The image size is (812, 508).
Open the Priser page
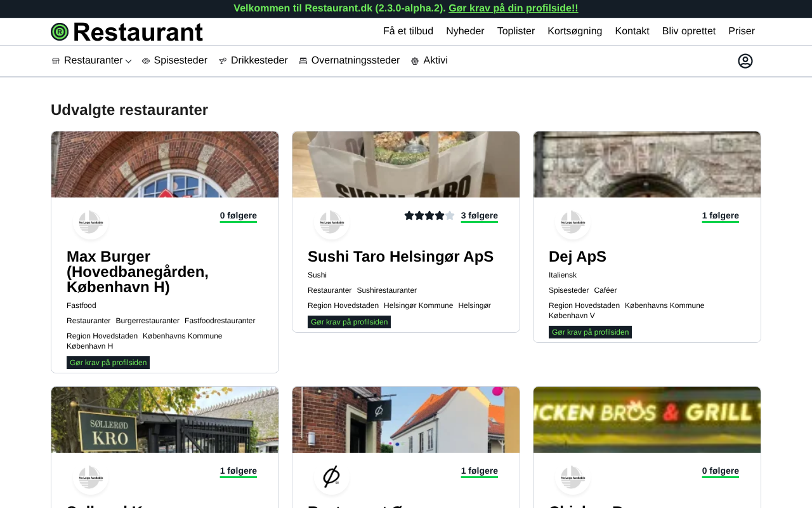click(742, 31)
